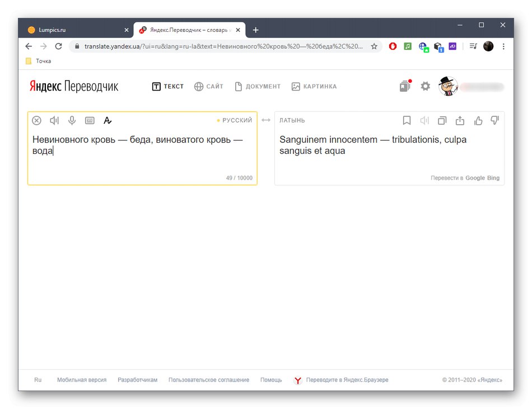Click the address bar URL
The image size is (532, 409).
click(x=223, y=46)
